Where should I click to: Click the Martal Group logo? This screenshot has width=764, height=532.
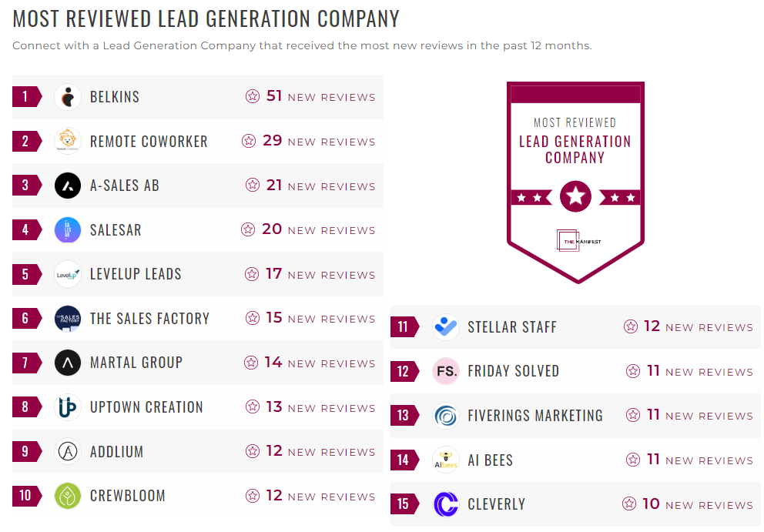coord(68,363)
